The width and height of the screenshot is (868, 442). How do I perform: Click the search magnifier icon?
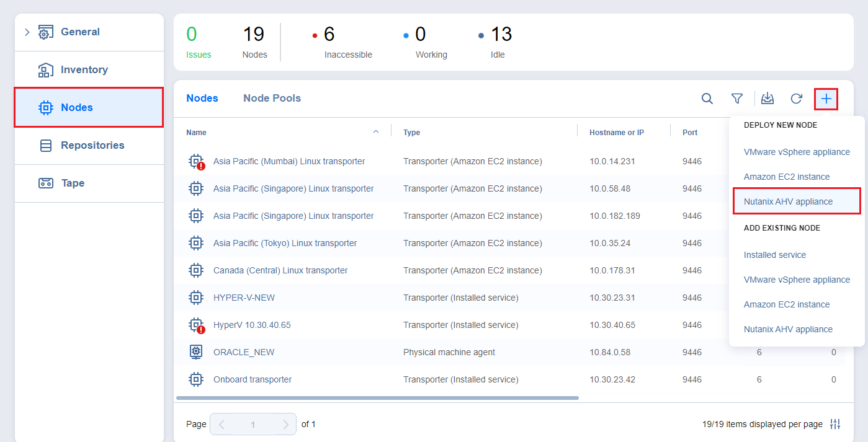pyautogui.click(x=707, y=99)
